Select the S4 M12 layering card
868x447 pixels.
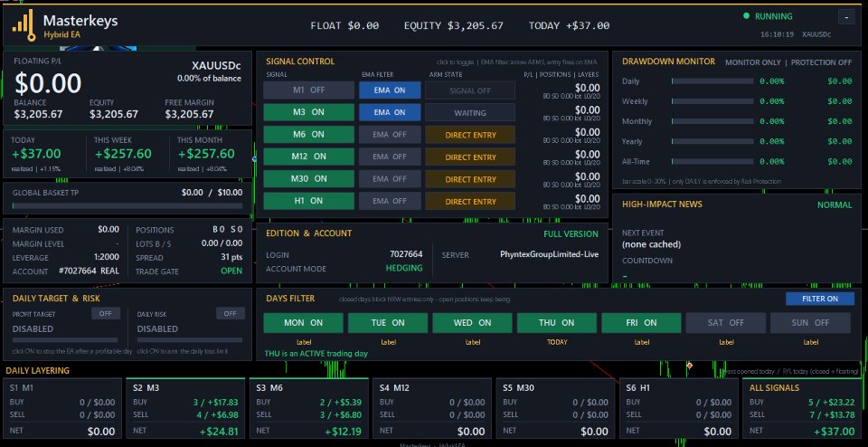pyautogui.click(x=432, y=409)
